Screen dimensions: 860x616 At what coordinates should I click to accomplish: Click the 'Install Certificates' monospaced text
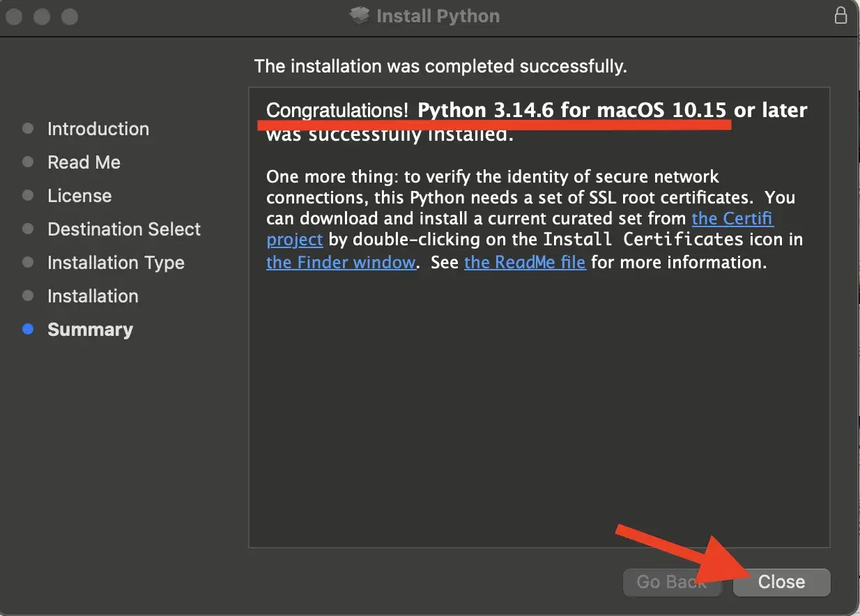643,240
